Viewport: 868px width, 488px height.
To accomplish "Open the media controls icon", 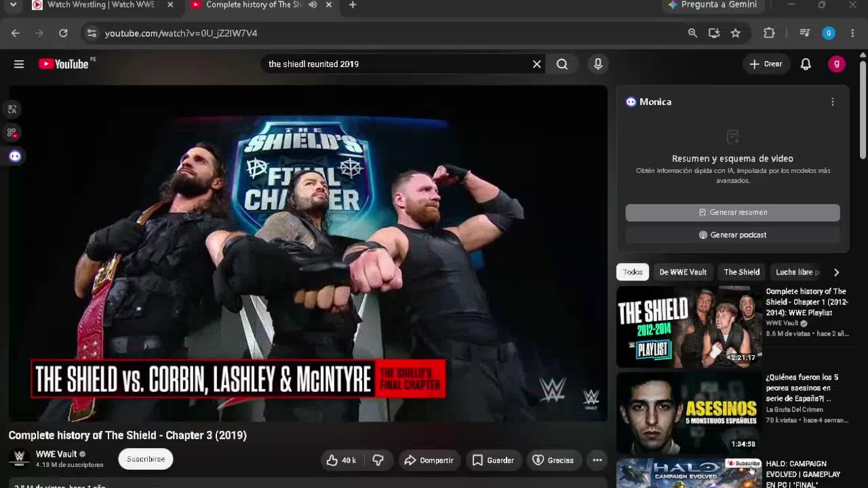I will click(x=805, y=33).
